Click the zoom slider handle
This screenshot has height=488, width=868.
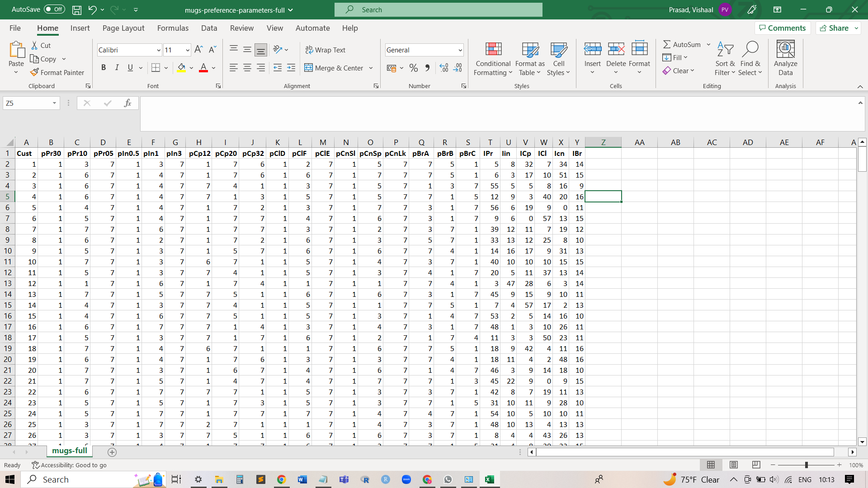[806, 465]
